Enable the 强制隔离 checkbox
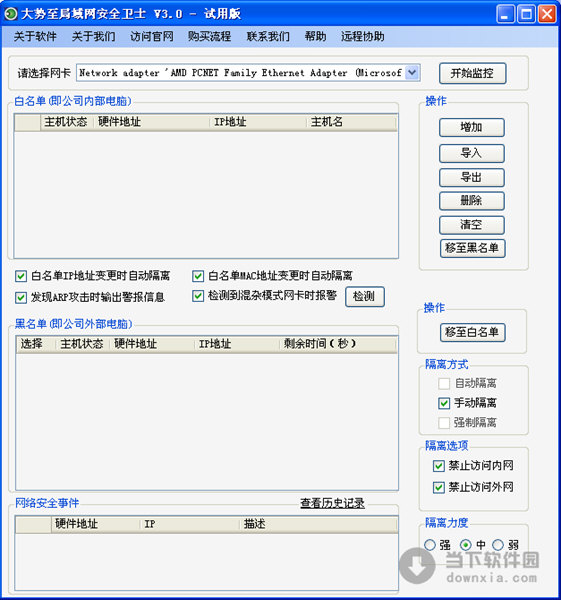This screenshot has height=600, width=561. pos(444,423)
